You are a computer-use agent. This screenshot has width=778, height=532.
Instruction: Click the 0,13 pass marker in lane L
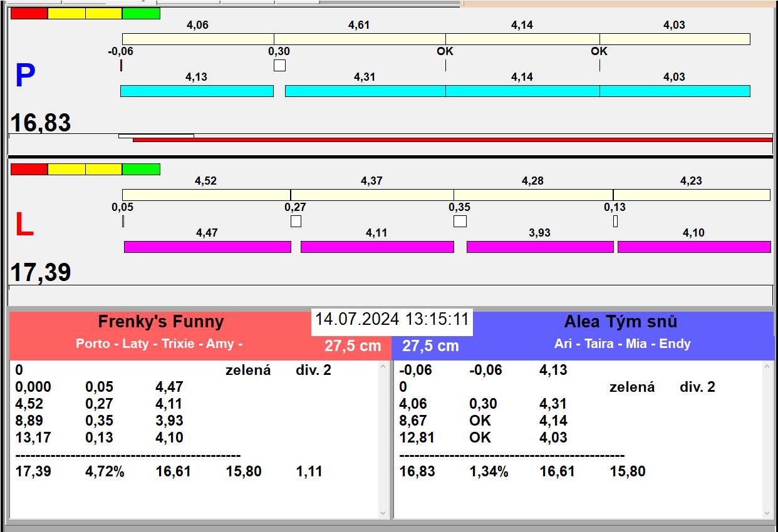pos(615,221)
